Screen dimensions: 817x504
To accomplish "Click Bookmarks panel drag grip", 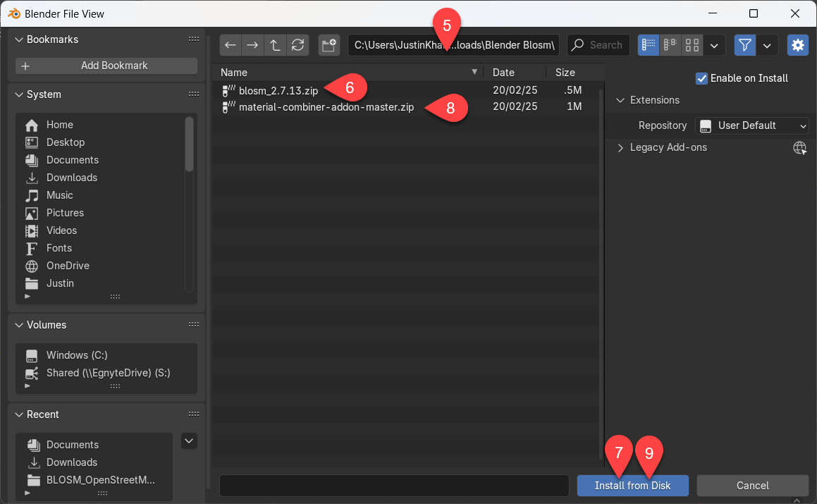I will (194, 39).
